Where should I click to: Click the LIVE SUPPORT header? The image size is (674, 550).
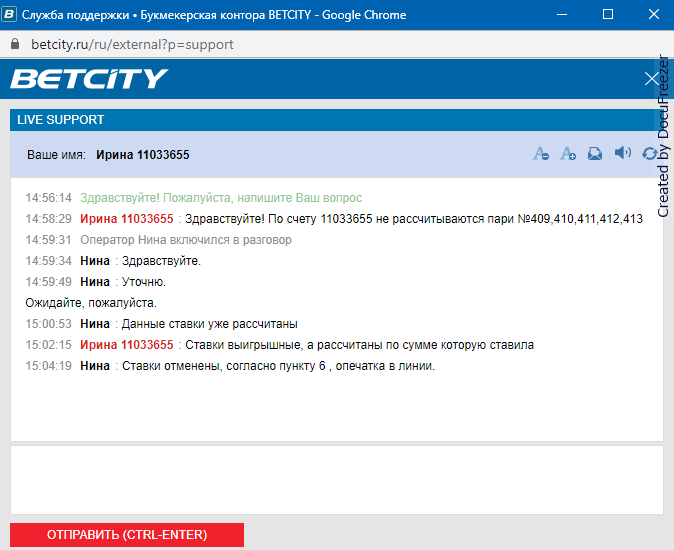tap(61, 119)
